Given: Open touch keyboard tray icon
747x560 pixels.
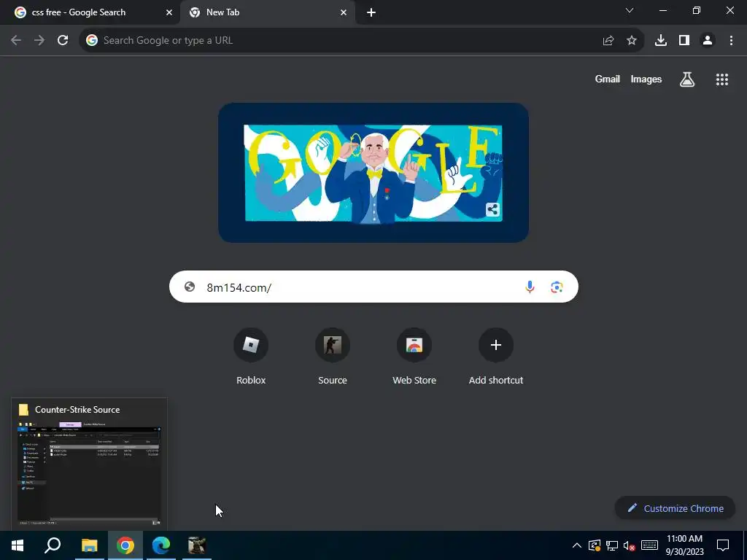Looking at the screenshot, I should tap(649, 545).
